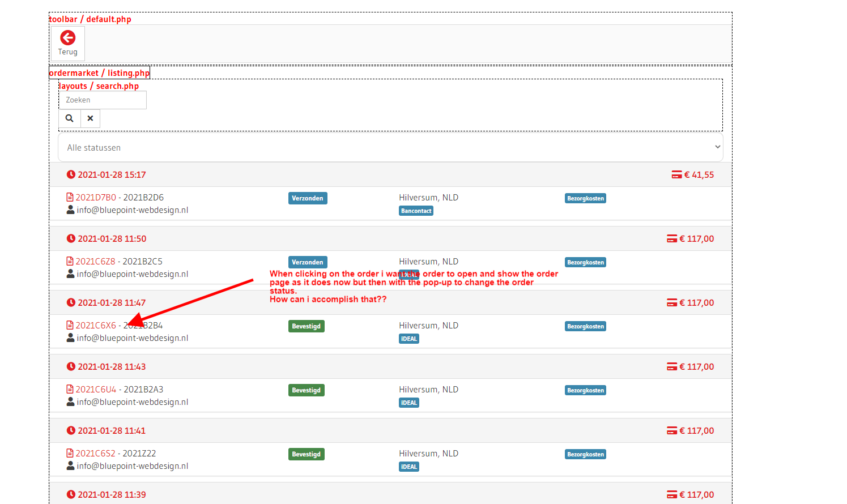The height and width of the screenshot is (504, 847).
Task: Click the email address under order 2021D7B0
Action: 133,210
